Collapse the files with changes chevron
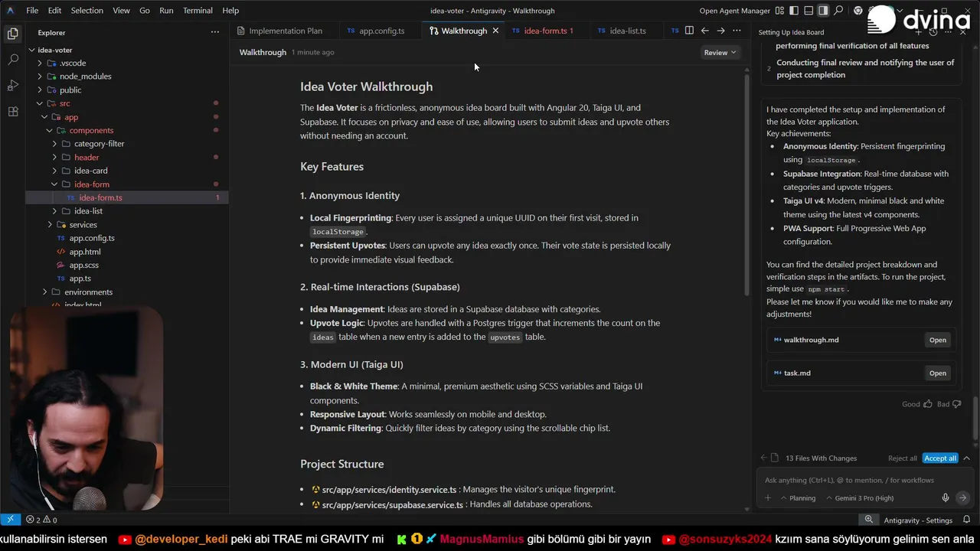This screenshot has width=980, height=551. (966, 458)
